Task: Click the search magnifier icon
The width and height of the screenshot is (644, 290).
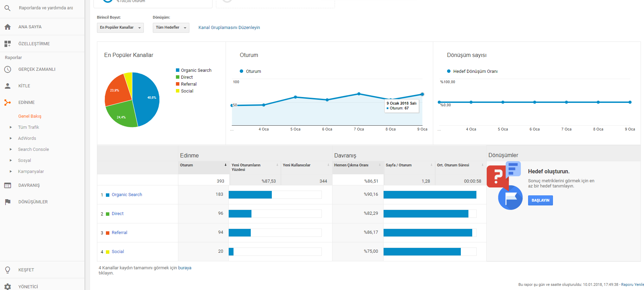Action: click(x=7, y=8)
